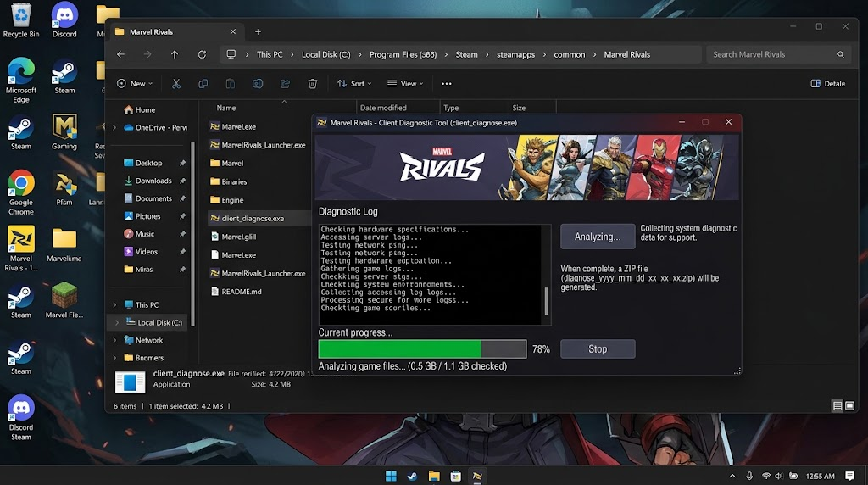Viewport: 868px width, 485px height.
Task: Click the green diagnostic progress bar
Action: pos(422,348)
